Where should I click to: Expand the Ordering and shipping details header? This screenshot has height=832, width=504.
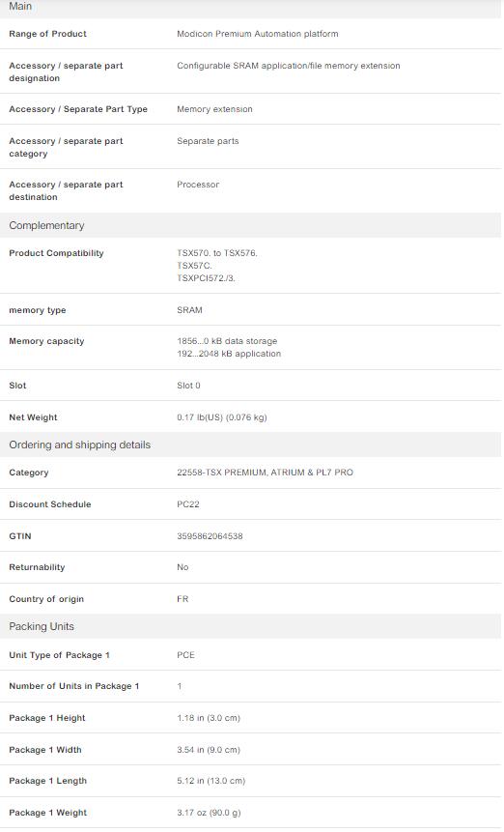[x=250, y=445]
